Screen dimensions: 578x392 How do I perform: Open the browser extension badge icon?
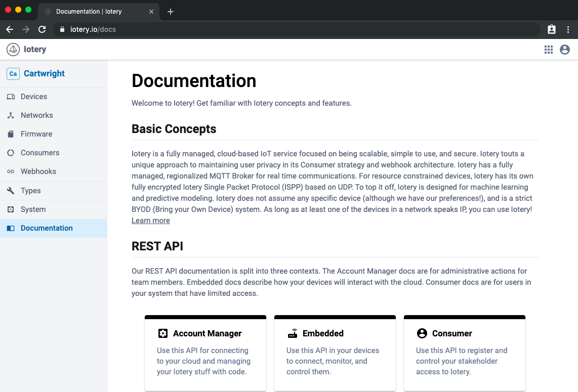[x=552, y=29]
